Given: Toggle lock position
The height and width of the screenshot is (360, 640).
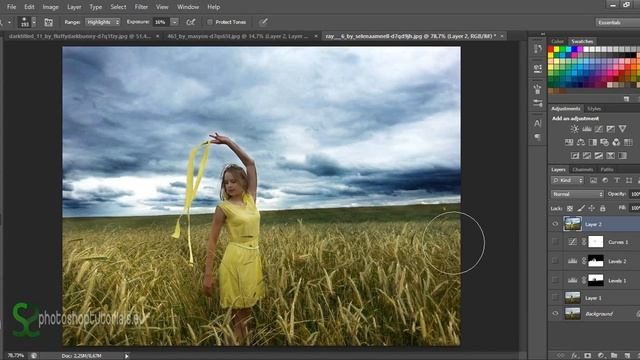Looking at the screenshot, I should (x=591, y=209).
